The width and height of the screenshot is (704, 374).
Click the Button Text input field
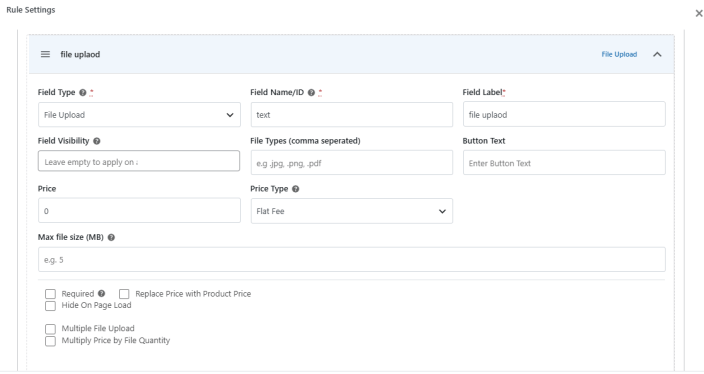click(564, 163)
